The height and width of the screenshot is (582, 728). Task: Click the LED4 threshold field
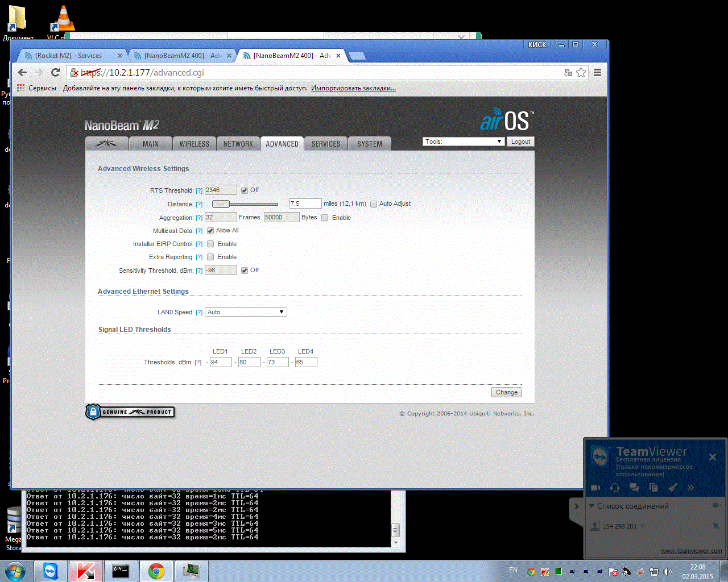(x=306, y=362)
